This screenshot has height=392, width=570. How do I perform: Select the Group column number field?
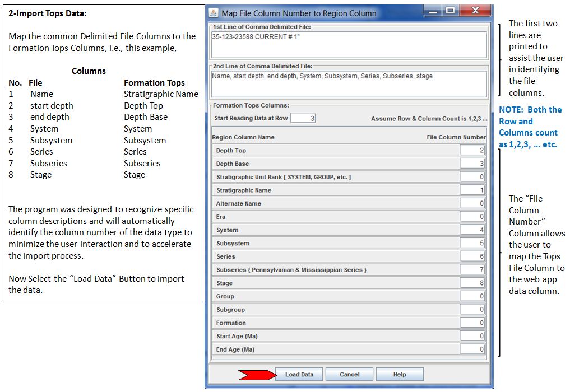pos(472,296)
